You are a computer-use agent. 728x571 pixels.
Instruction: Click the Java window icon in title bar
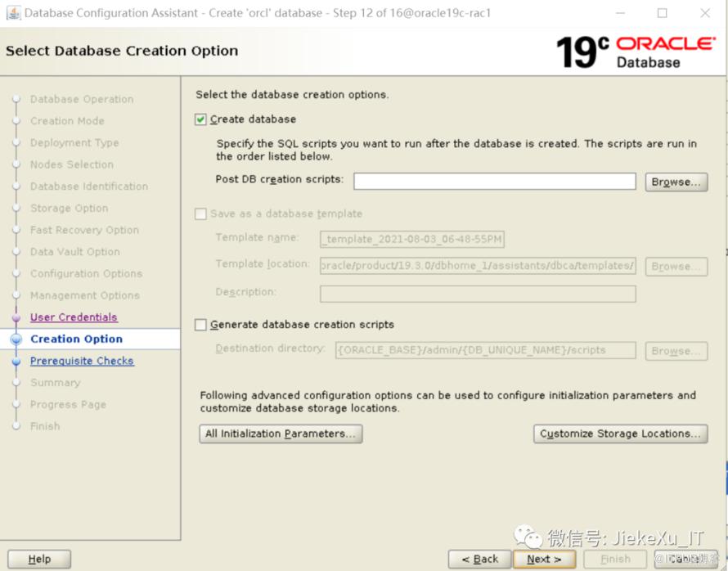coord(13,13)
